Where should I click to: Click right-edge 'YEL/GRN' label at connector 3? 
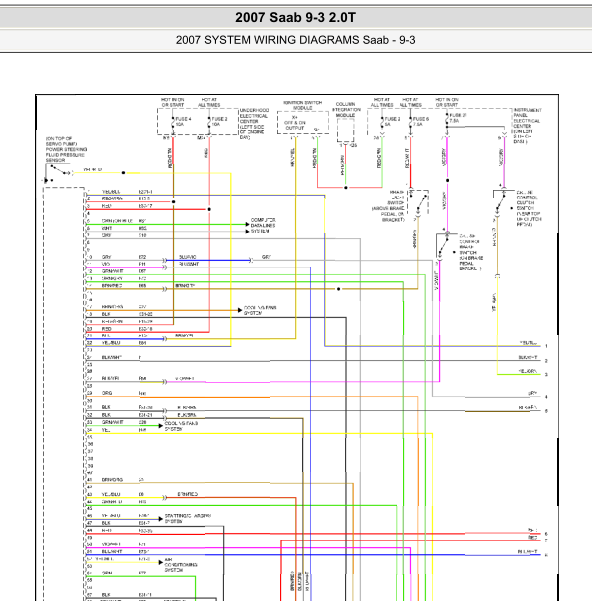528,371
